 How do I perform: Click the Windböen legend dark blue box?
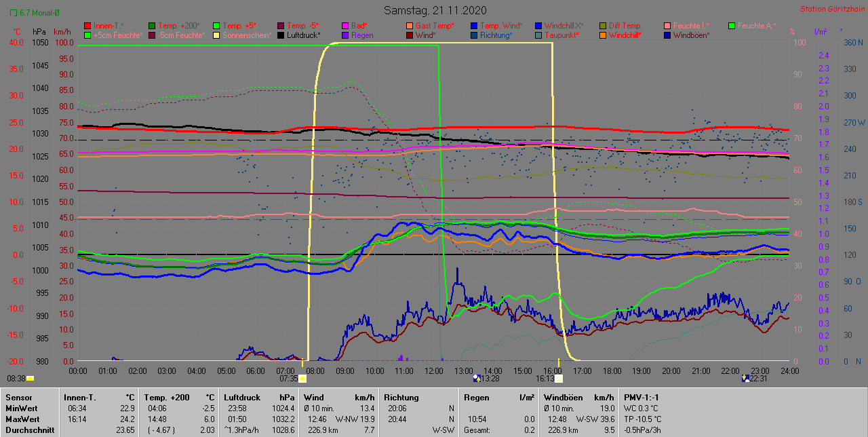point(667,35)
